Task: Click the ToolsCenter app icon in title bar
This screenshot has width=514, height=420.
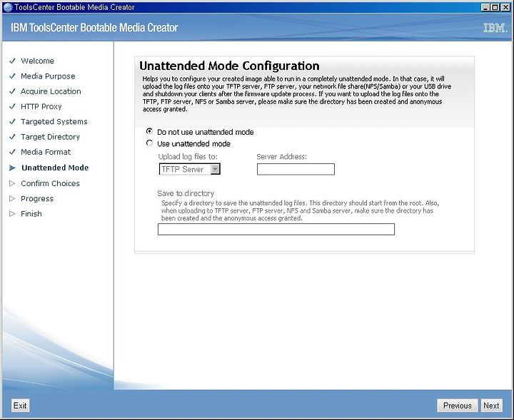Action: click(7, 7)
